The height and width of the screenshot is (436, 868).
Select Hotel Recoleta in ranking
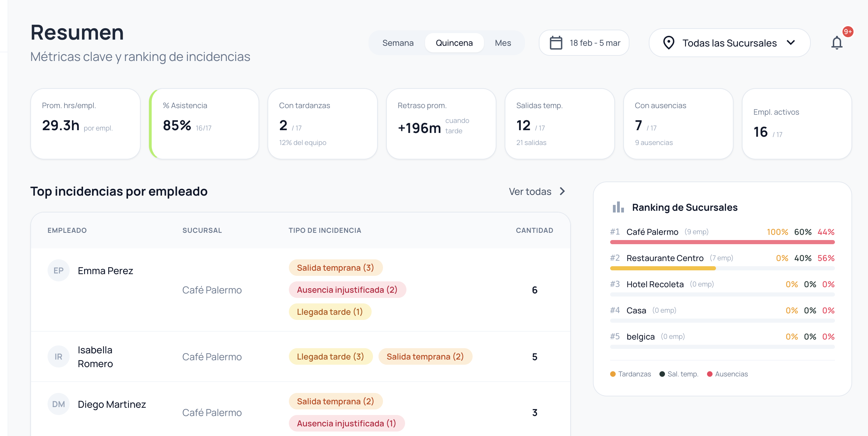click(x=722, y=288)
